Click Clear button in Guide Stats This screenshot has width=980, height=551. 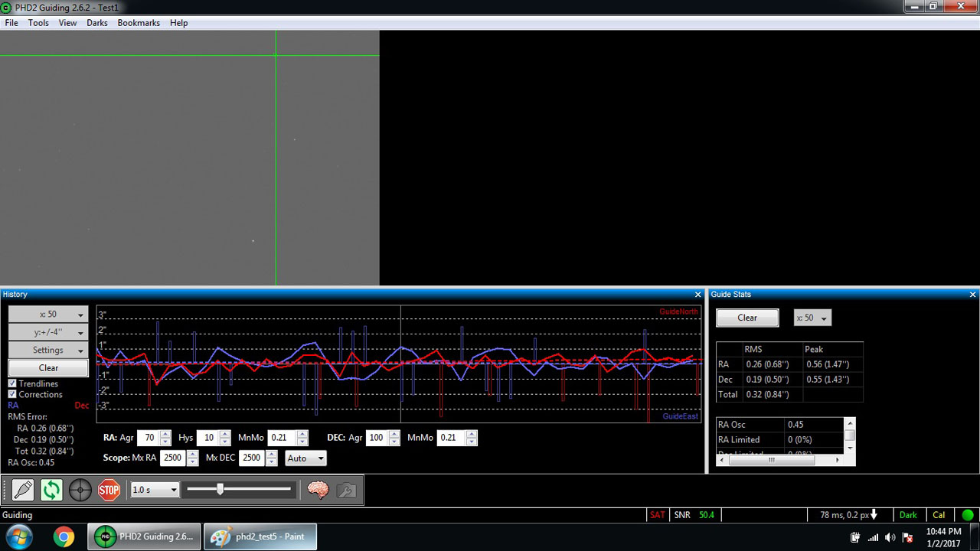click(x=746, y=318)
